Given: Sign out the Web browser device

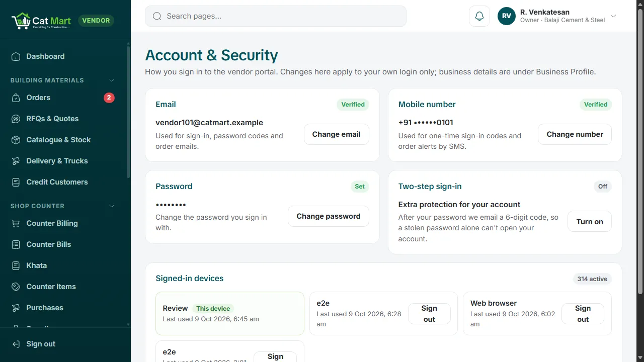Looking at the screenshot, I should pos(583,314).
